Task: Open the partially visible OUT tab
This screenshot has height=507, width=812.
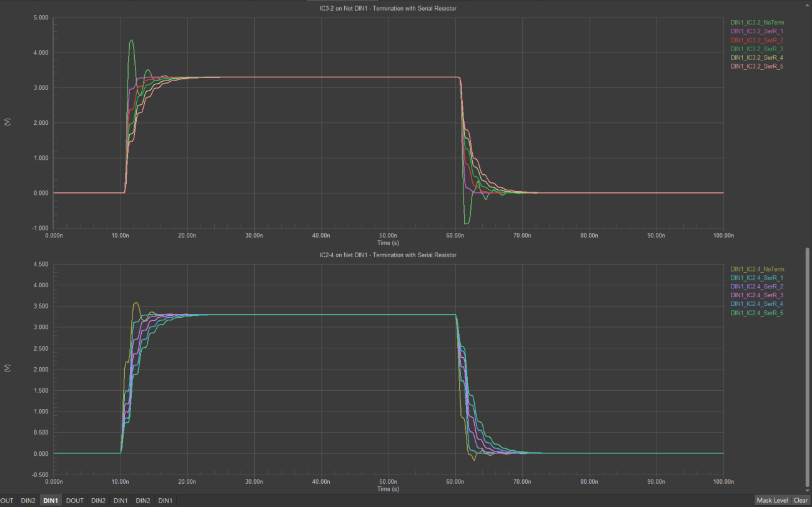Action: pyautogui.click(x=7, y=501)
